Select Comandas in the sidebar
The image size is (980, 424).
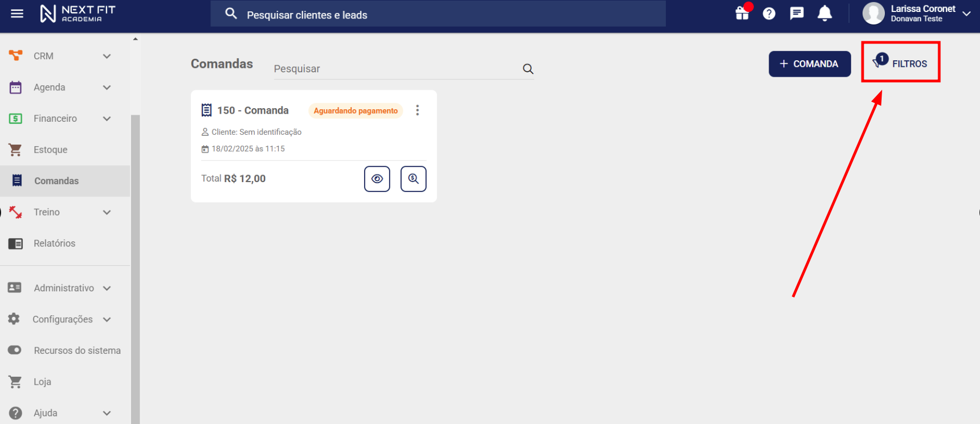click(x=65, y=181)
